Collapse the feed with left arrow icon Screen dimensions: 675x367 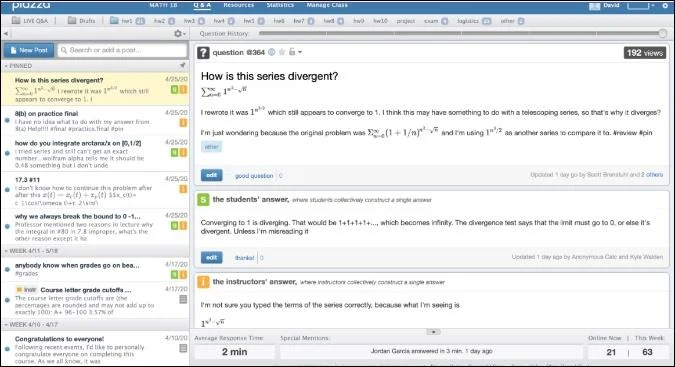tap(6, 34)
